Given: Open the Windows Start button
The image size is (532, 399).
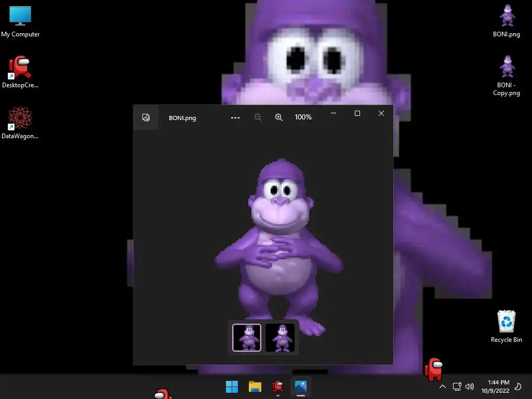Looking at the screenshot, I should (x=232, y=387).
